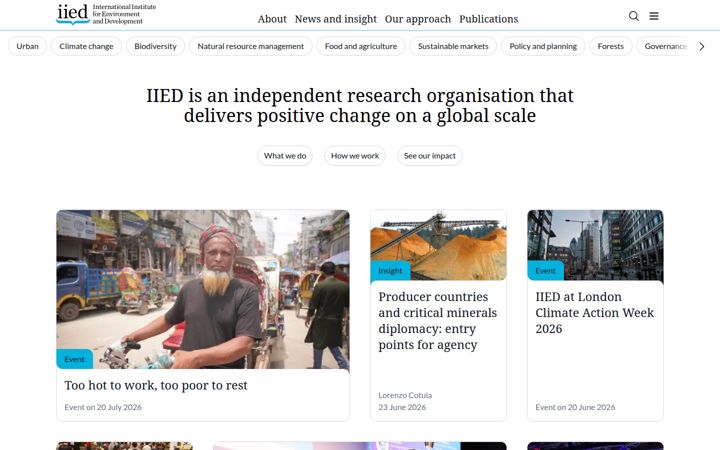Click the Event tag on the rickshaw photo
Screen dimensions: 720x450
point(74,359)
